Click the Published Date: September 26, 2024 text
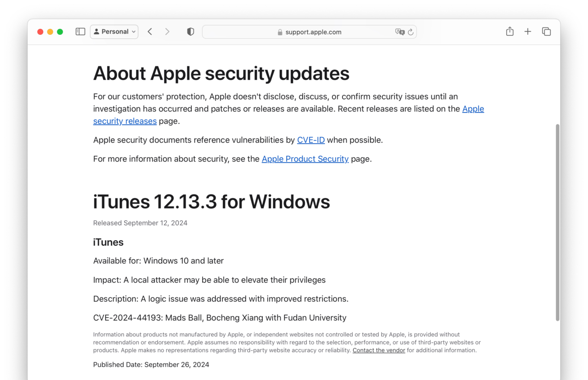This screenshot has width=588, height=380. pos(151,365)
